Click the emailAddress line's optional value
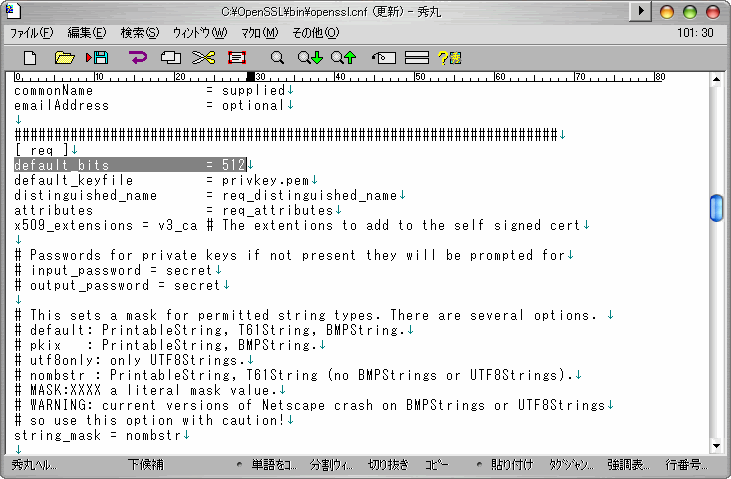 coord(254,105)
